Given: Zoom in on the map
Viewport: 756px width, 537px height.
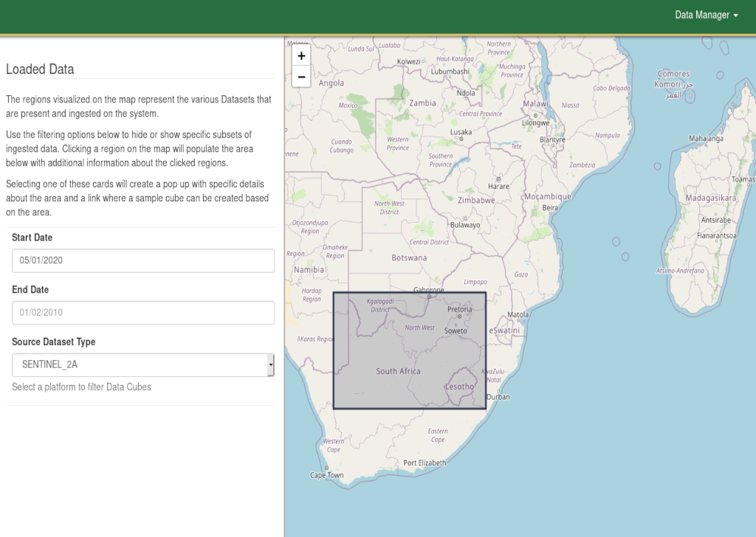Looking at the screenshot, I should pos(301,56).
